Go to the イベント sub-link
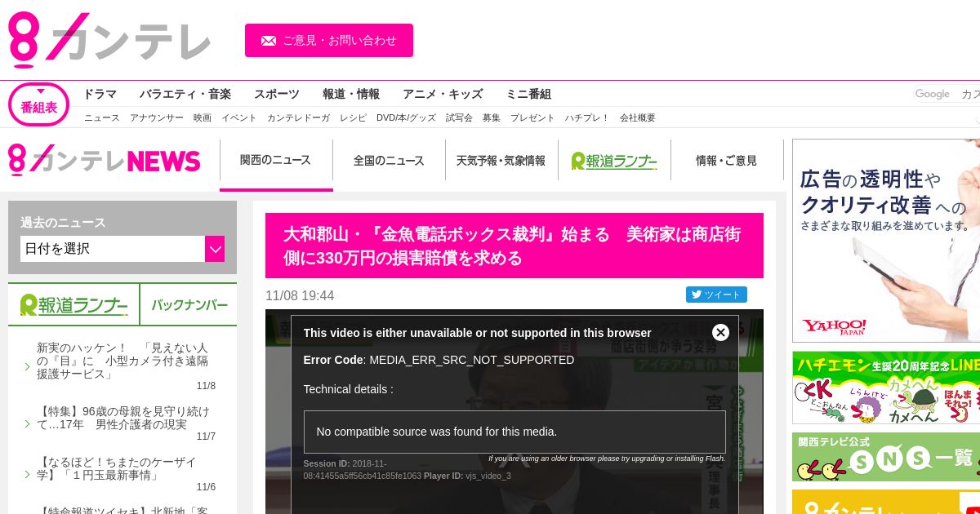This screenshot has height=514, width=980. 239,117
